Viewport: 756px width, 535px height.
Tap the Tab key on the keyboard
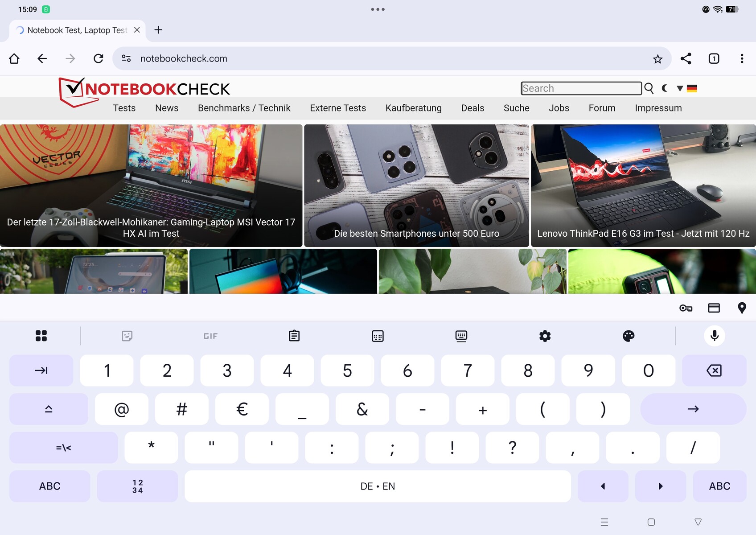pyautogui.click(x=41, y=370)
